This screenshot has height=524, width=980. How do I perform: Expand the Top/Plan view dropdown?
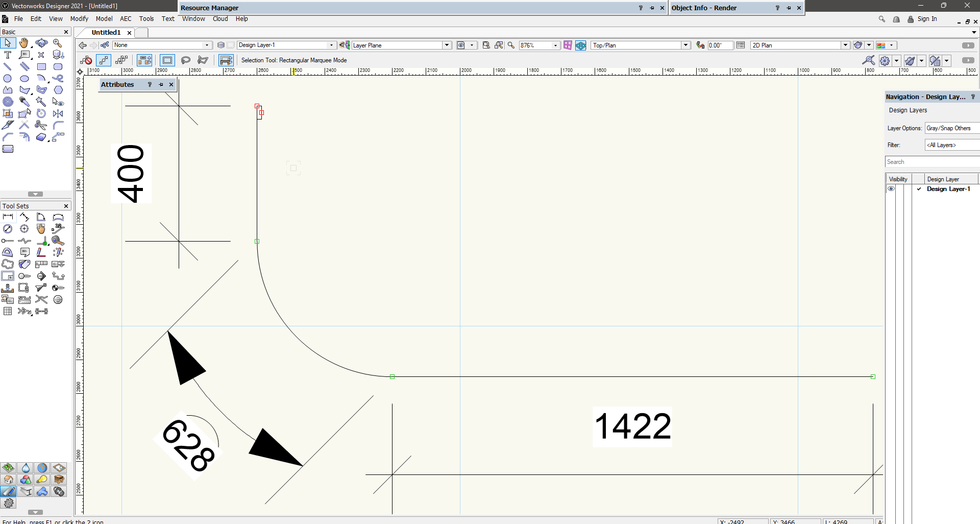point(685,45)
